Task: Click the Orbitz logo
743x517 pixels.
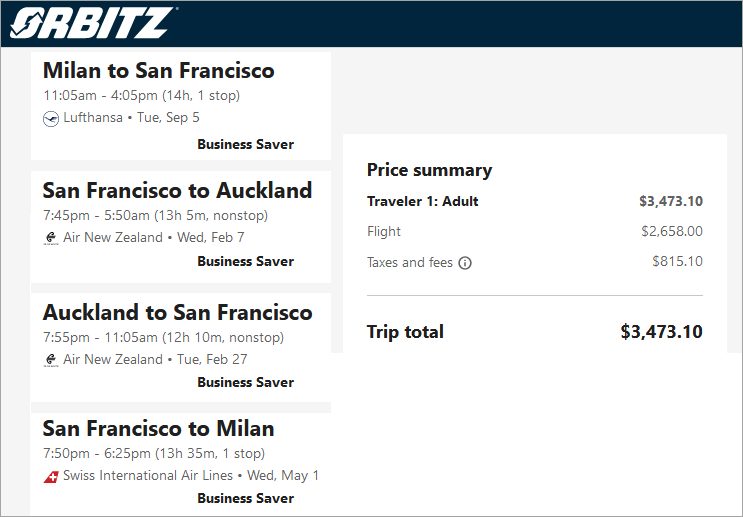Action: pos(94,22)
